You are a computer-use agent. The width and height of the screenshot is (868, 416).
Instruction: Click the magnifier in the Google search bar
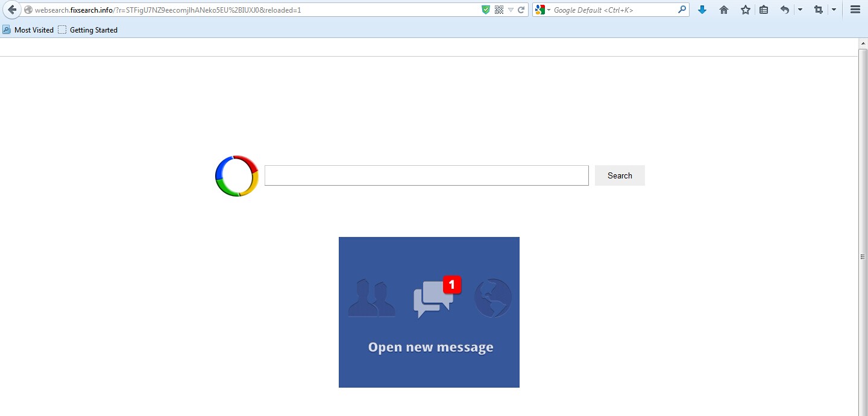pos(682,10)
